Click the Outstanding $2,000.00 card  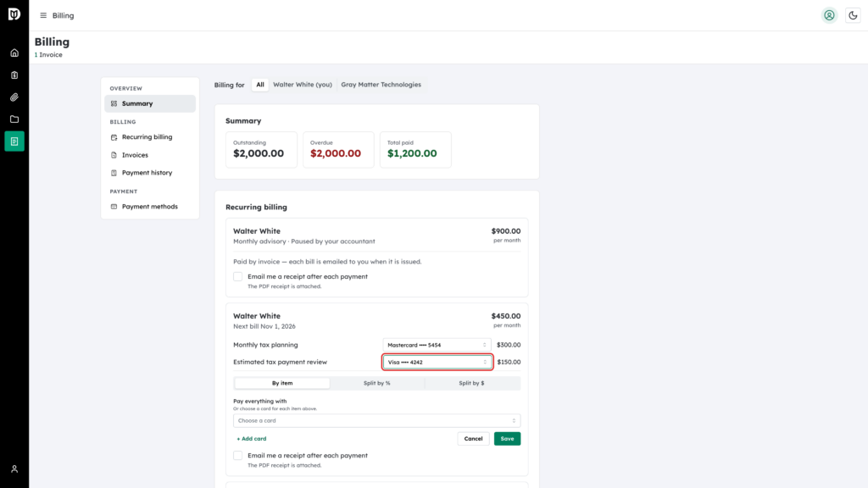pos(261,150)
